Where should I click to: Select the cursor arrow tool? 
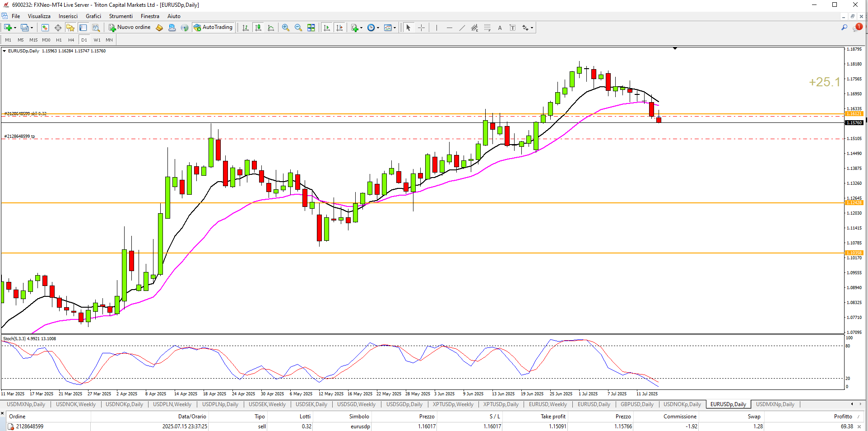coord(408,28)
